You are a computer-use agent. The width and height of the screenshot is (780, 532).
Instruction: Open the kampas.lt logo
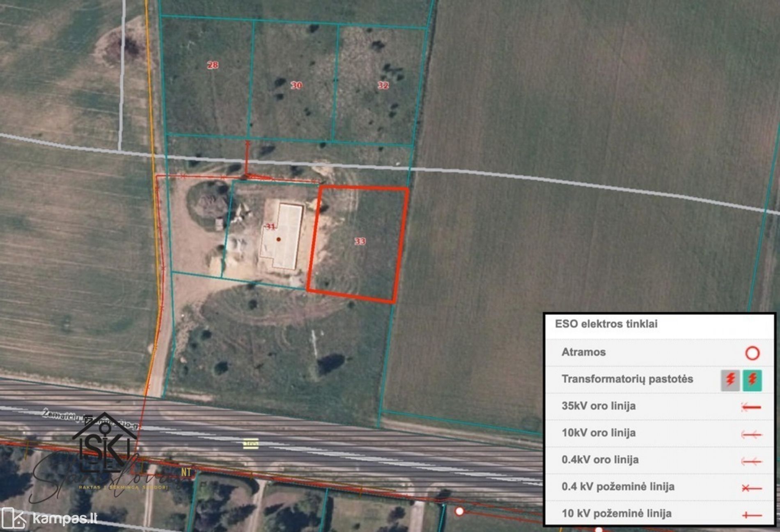pos(49,518)
